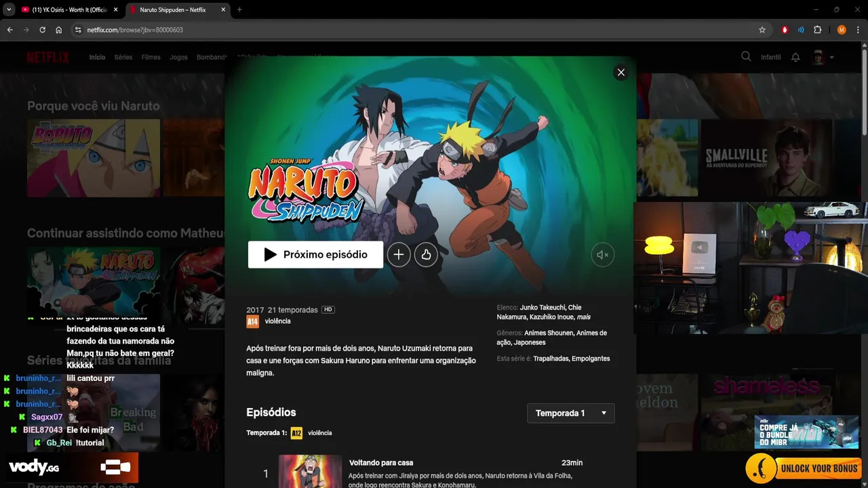Open the Chrome three-dot menu

click(x=858, y=30)
